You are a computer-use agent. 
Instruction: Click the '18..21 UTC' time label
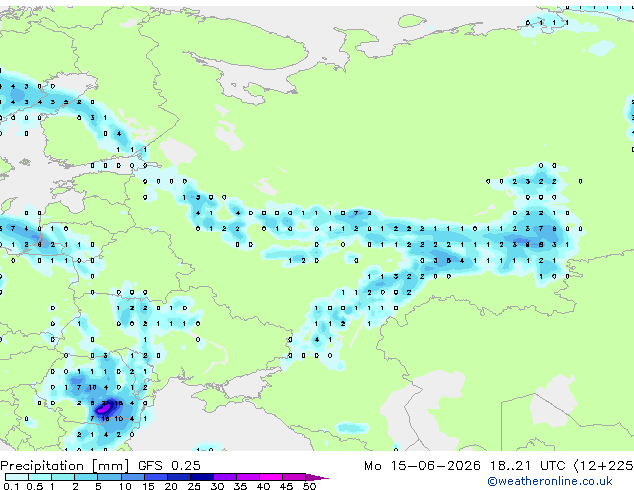tap(527, 466)
